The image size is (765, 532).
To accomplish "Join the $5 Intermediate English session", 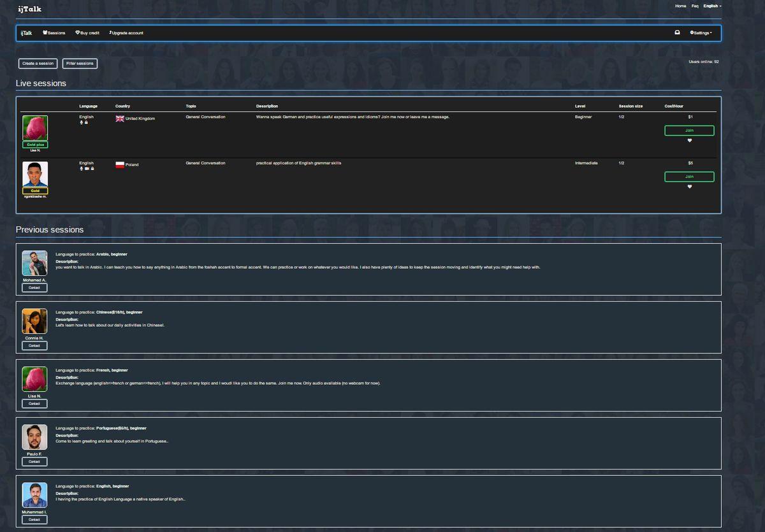I will [x=689, y=176].
